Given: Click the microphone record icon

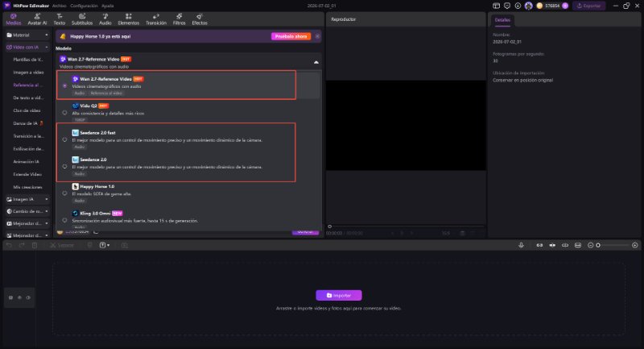Looking at the screenshot, I should pyautogui.click(x=521, y=245).
